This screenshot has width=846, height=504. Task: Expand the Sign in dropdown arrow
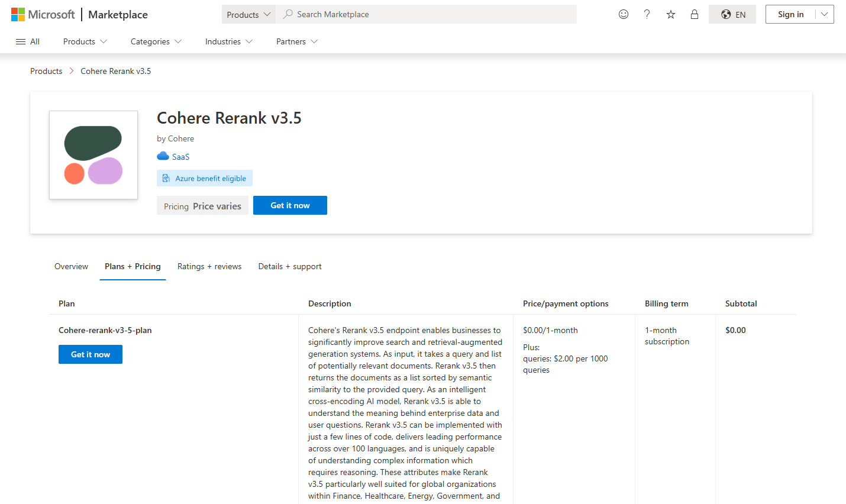click(x=825, y=14)
